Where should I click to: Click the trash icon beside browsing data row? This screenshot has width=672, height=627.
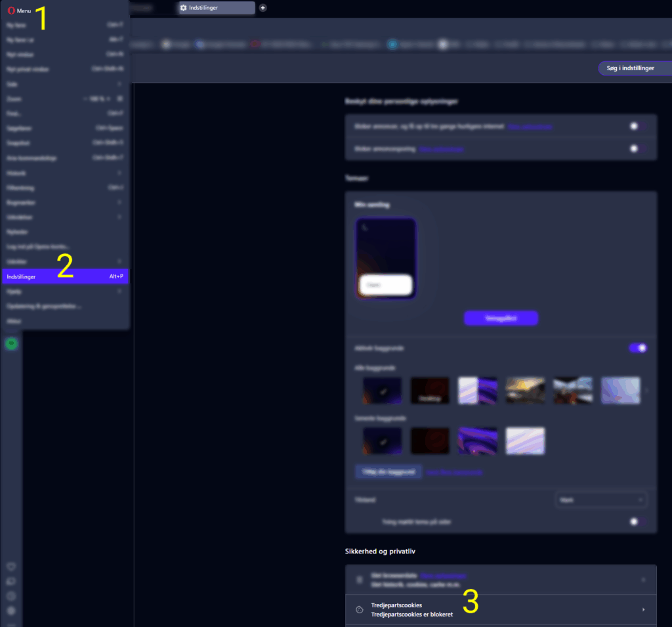point(360,580)
